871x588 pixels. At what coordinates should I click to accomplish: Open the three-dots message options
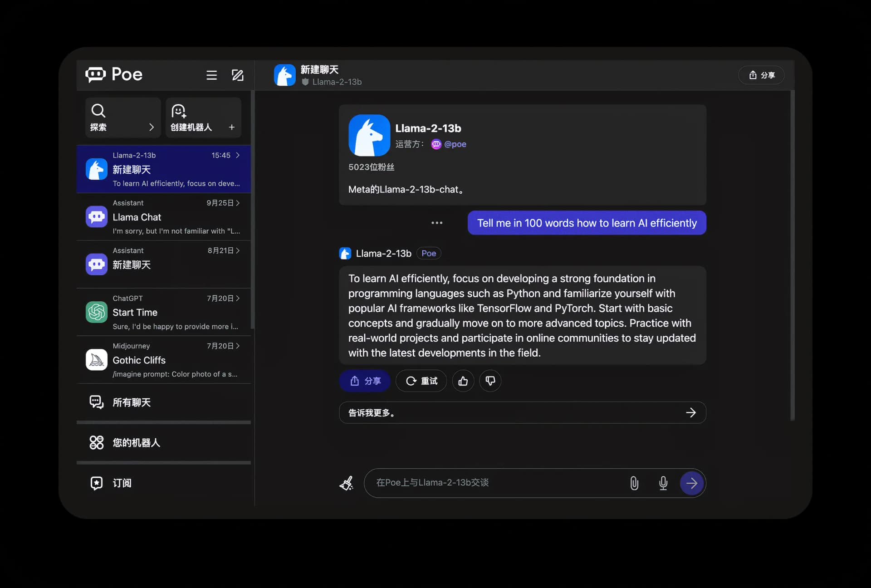pos(437,223)
